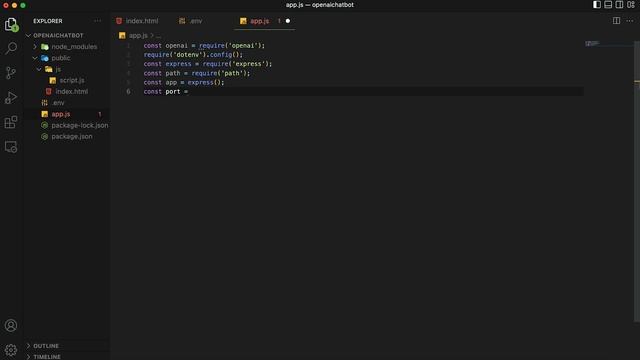Image resolution: width=640 pixels, height=360 pixels.
Task: Open the Manage gear settings icon
Action: click(11, 350)
